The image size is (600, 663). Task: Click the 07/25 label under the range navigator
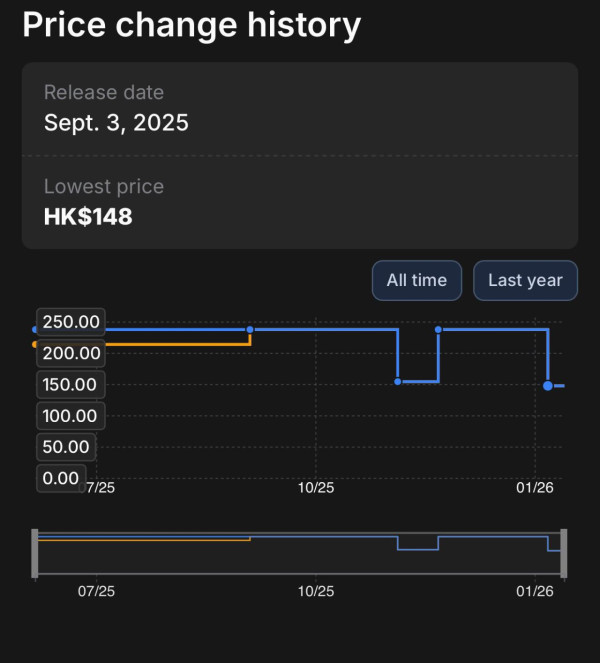tap(97, 591)
